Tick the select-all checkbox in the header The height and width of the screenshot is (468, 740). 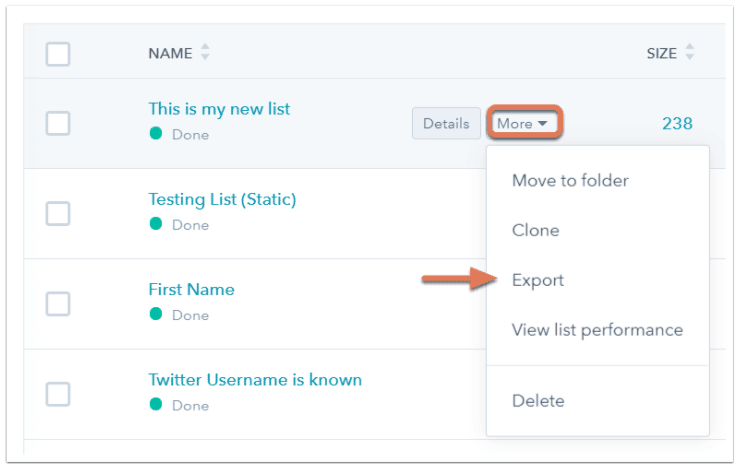coord(58,54)
